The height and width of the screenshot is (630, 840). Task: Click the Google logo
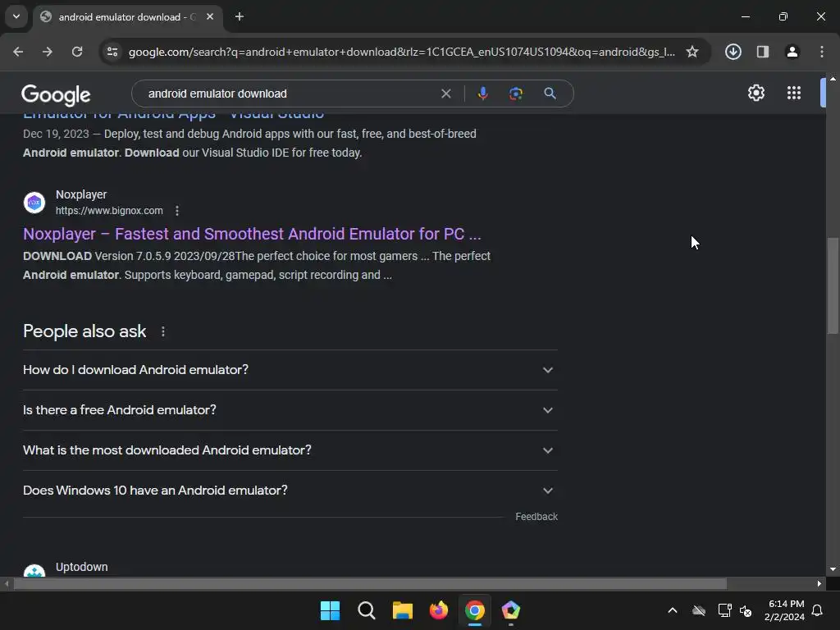(57, 95)
